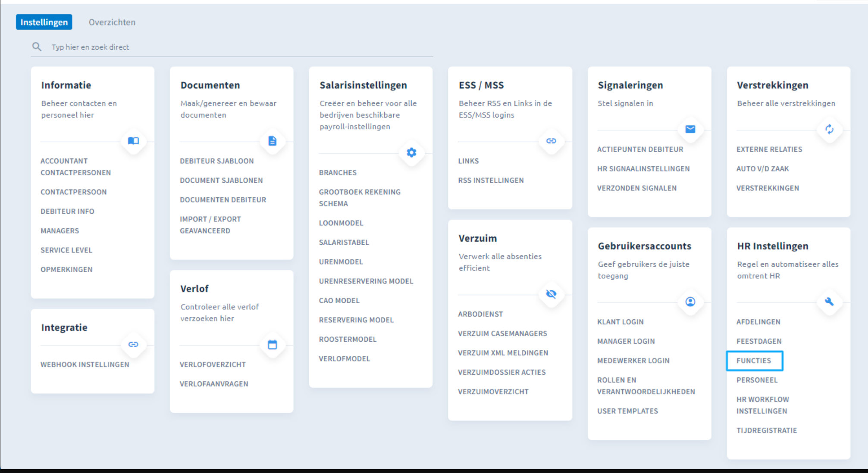Open Feestdagen

(x=759, y=341)
